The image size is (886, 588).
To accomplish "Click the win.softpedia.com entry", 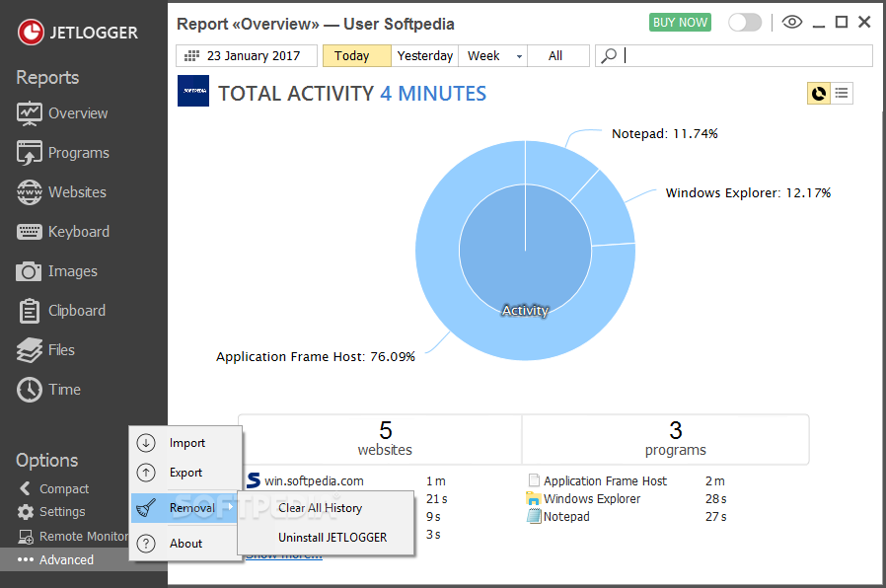I will pyautogui.click(x=314, y=480).
